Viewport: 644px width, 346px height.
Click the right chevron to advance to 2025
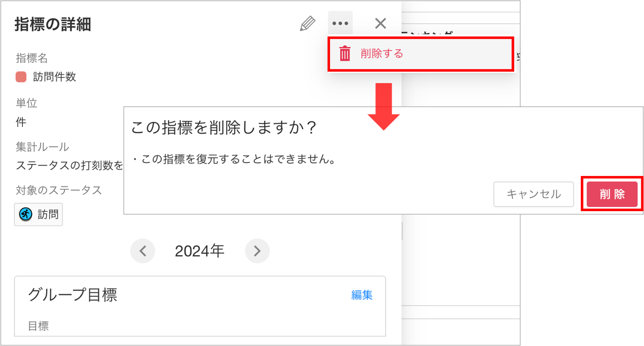(257, 251)
